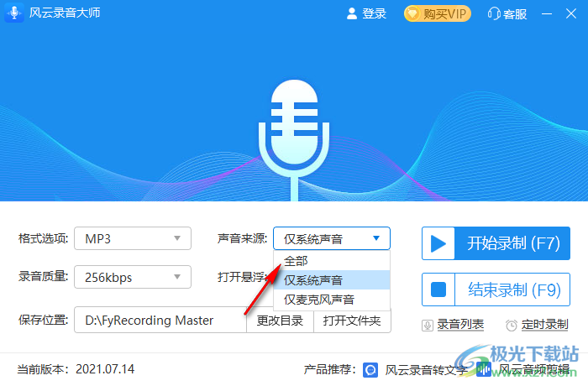
Task: Open 风云录音转文字 recommended product
Action: point(427,370)
